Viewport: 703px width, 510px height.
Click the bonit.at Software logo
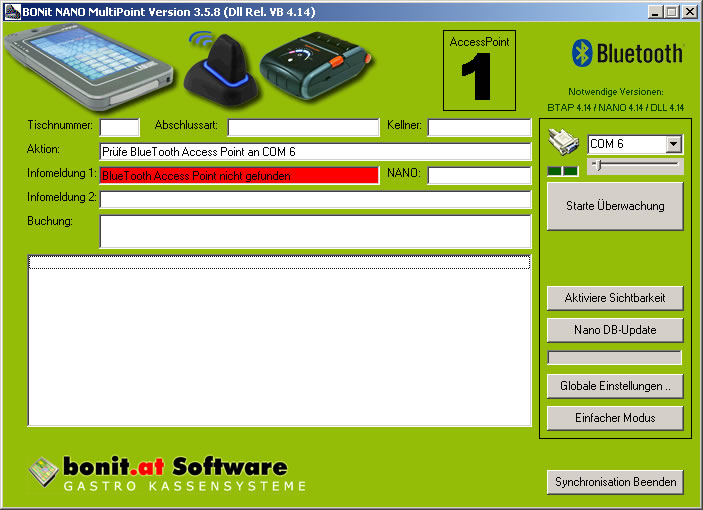168,473
